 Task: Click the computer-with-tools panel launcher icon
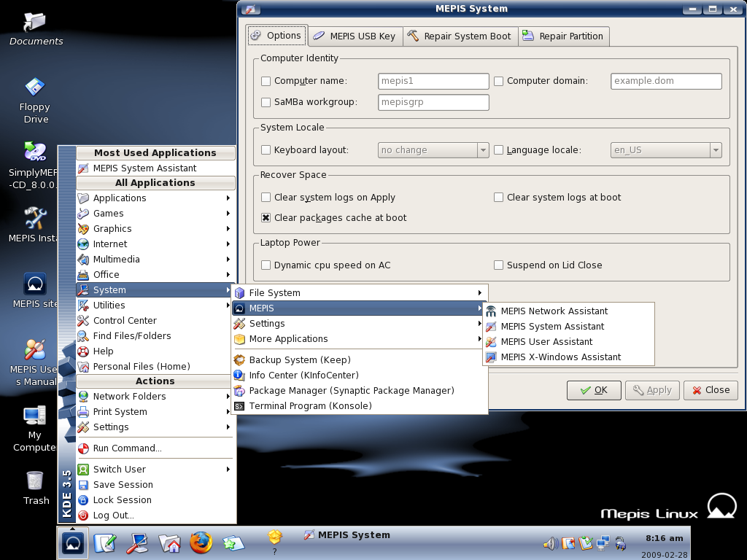coord(137,542)
